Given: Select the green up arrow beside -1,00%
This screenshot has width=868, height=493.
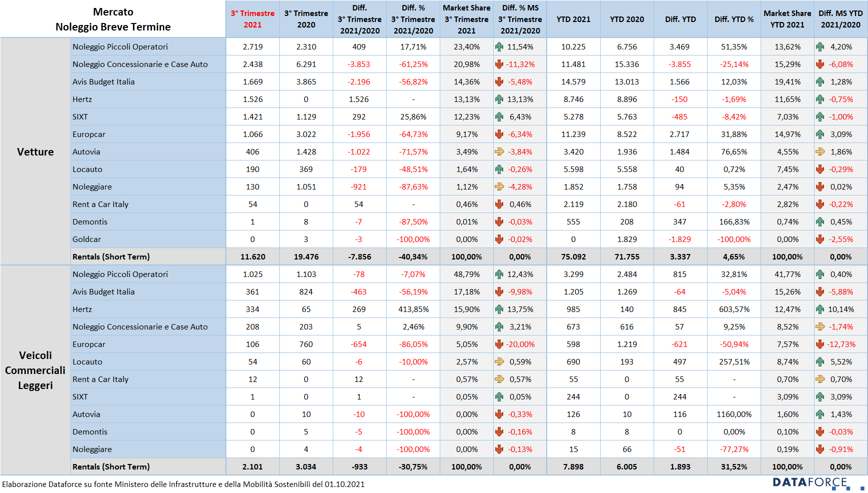Looking at the screenshot, I should (x=820, y=117).
